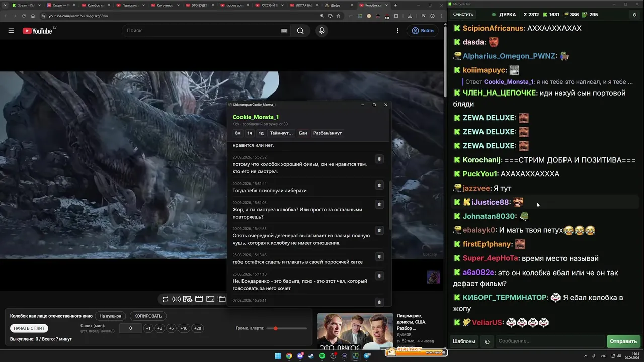Click the clapperboard icon in video toolbar
644x362 pixels.
(x=199, y=299)
